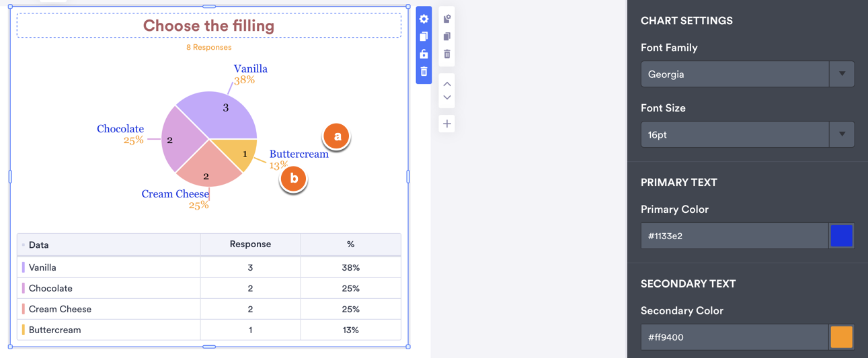Screen dimensions: 868x358
Task: Add a new page with plus icon
Action: 447,124
